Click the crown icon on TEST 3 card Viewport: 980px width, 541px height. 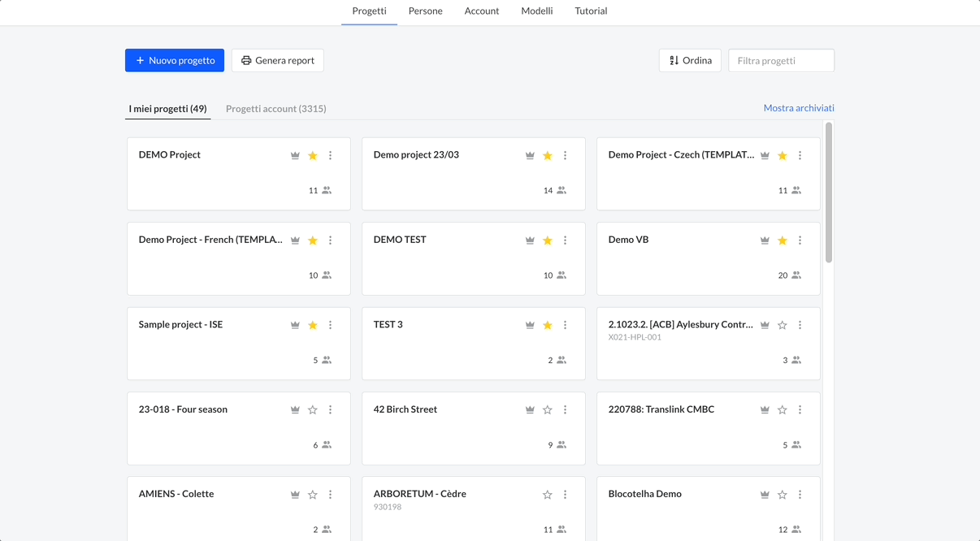pyautogui.click(x=530, y=325)
